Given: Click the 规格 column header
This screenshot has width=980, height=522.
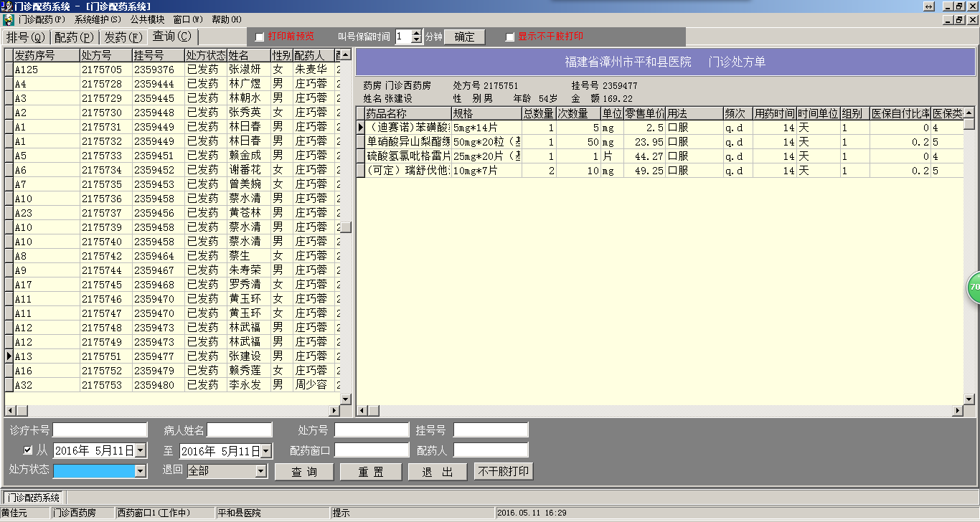Looking at the screenshot, I should (486, 113).
